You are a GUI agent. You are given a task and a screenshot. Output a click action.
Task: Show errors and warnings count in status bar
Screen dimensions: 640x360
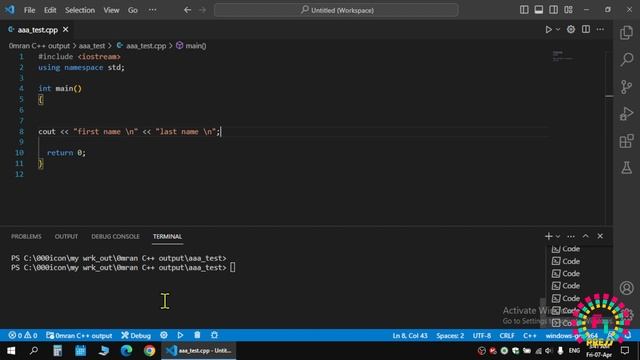[23, 336]
